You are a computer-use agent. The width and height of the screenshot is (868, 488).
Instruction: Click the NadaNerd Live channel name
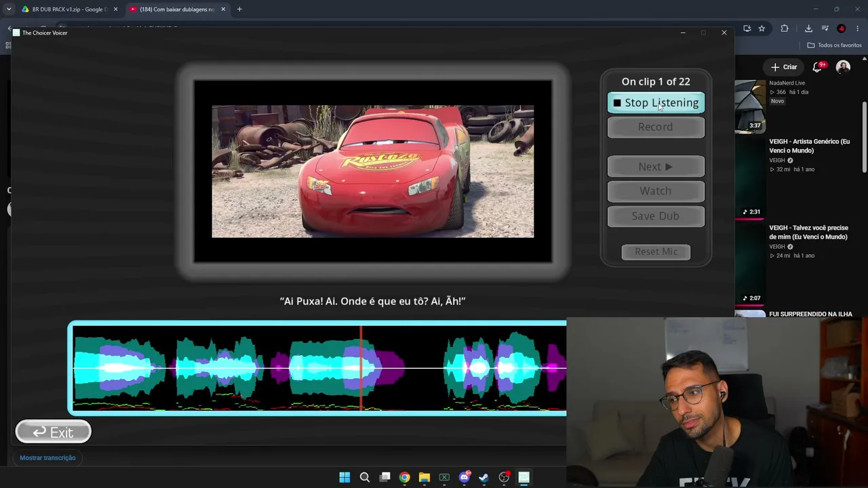(787, 83)
